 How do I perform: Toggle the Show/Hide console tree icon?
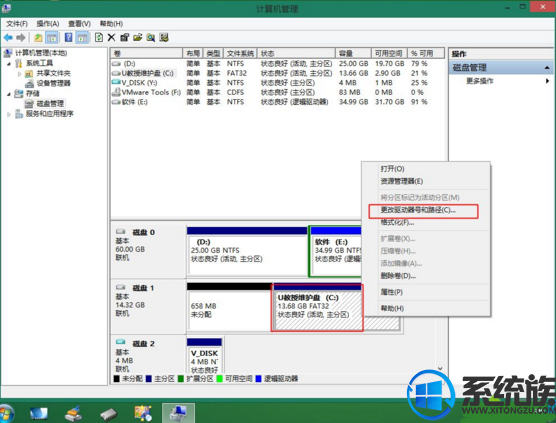click(x=52, y=37)
